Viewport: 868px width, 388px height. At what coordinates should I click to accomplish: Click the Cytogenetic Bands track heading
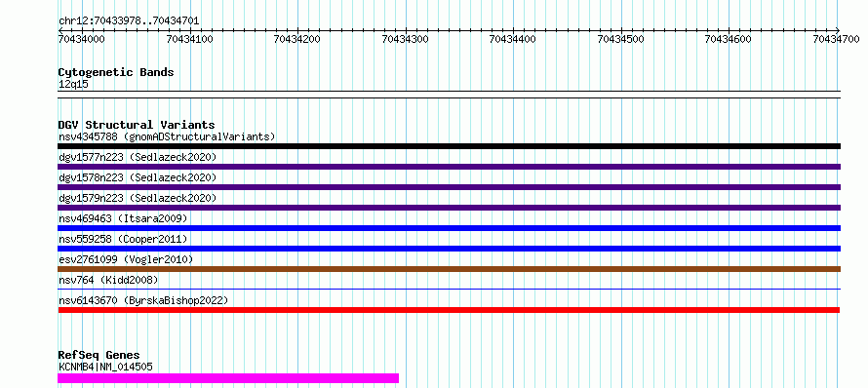click(x=116, y=72)
